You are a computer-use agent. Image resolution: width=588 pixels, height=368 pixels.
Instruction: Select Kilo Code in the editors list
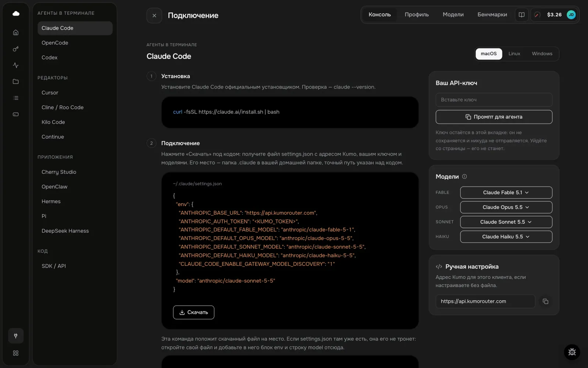(75, 122)
